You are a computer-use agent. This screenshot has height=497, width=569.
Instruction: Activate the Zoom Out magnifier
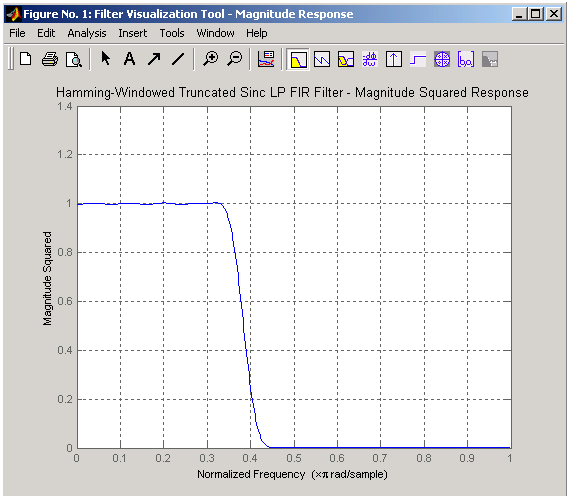(x=235, y=59)
